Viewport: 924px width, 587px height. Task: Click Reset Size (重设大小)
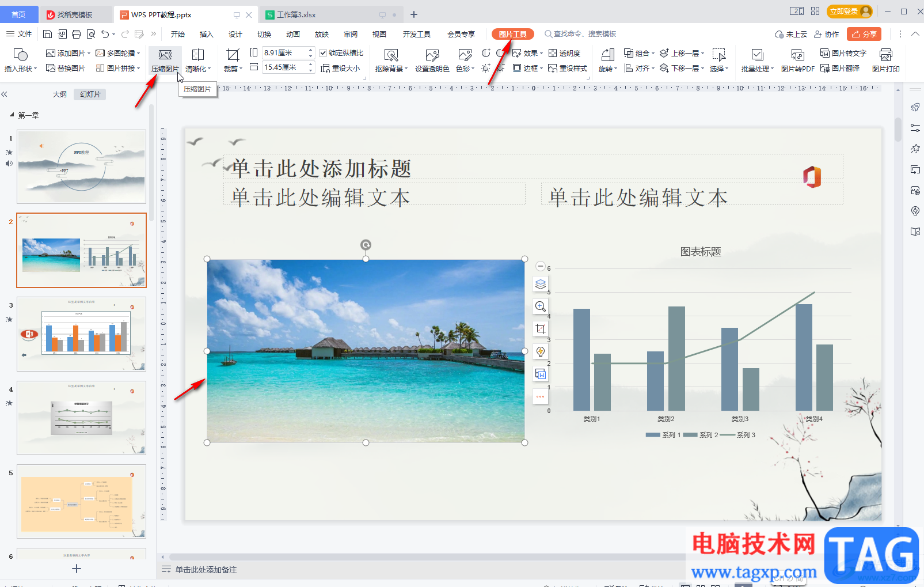click(x=340, y=68)
